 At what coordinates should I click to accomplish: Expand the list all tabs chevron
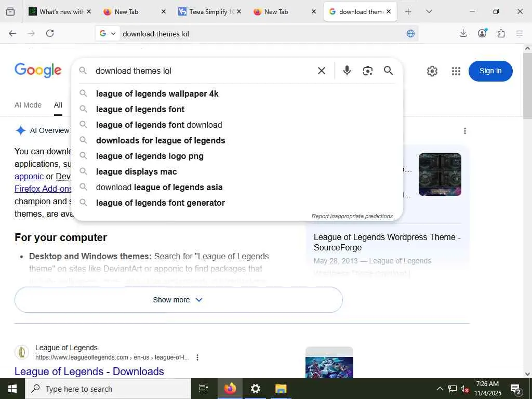429,11
